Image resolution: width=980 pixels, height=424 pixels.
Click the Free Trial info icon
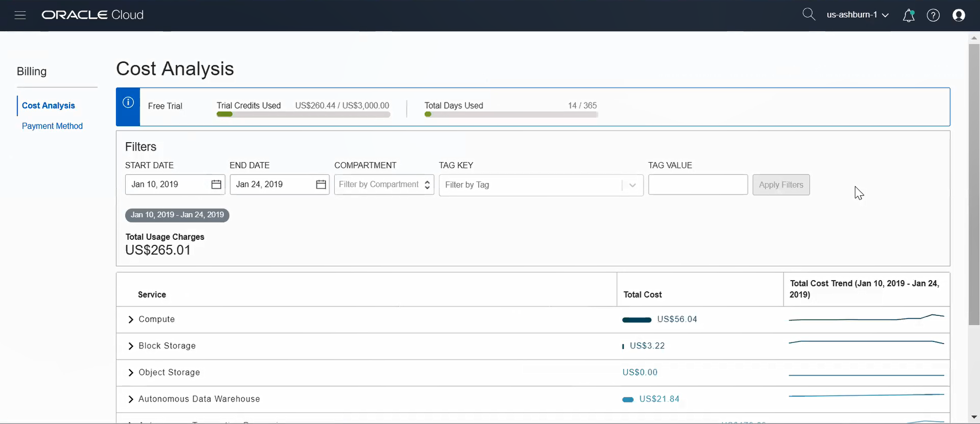(128, 103)
